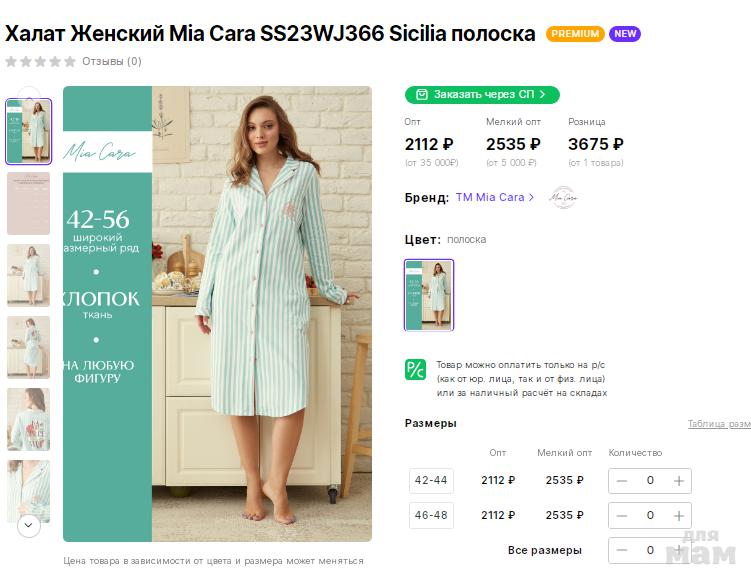Open Таблица размеров size chart link
This screenshot has height=579, width=751.
coord(718,424)
